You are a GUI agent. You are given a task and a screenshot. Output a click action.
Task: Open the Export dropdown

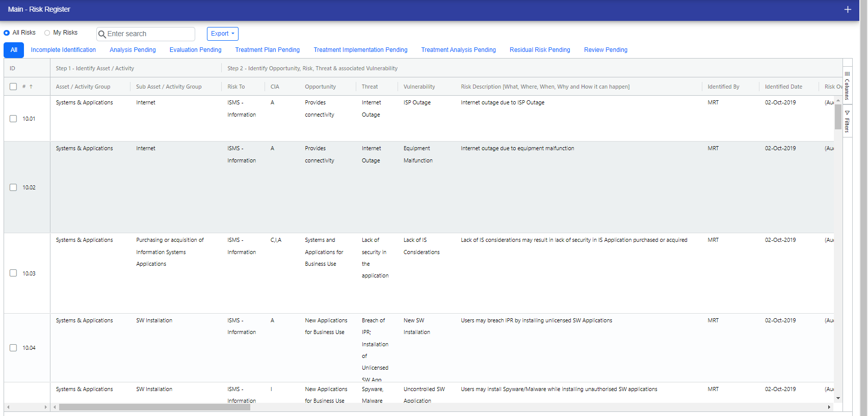tap(222, 34)
